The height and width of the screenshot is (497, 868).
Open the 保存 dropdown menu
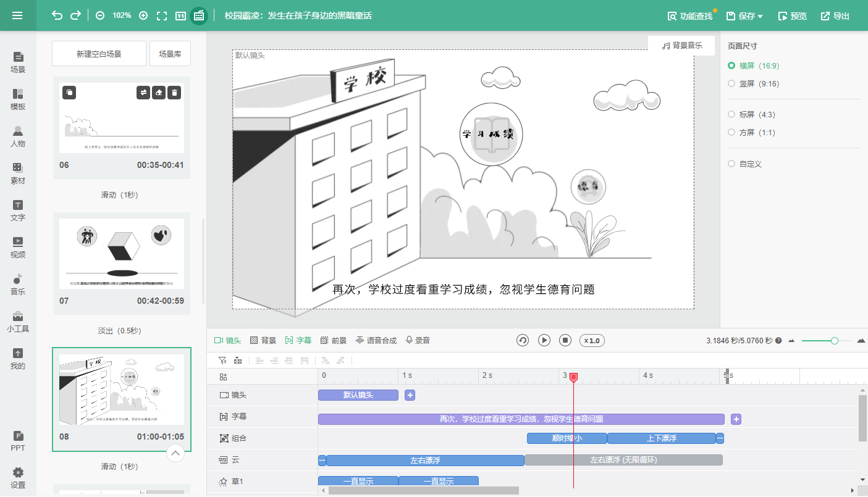click(744, 16)
